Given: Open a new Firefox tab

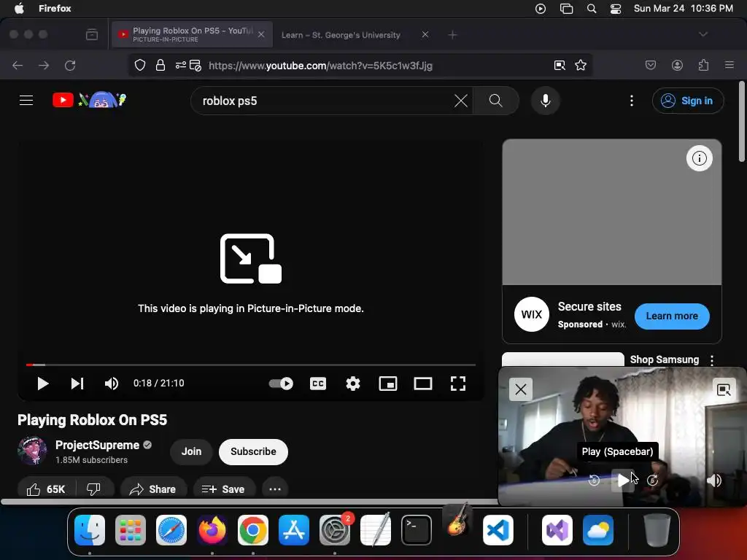Looking at the screenshot, I should (452, 35).
